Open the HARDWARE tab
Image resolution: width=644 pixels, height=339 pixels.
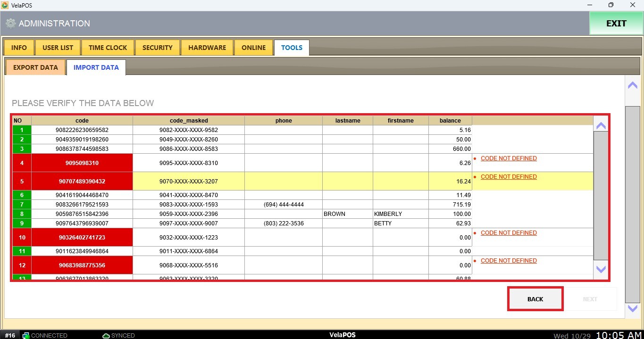pyautogui.click(x=207, y=48)
